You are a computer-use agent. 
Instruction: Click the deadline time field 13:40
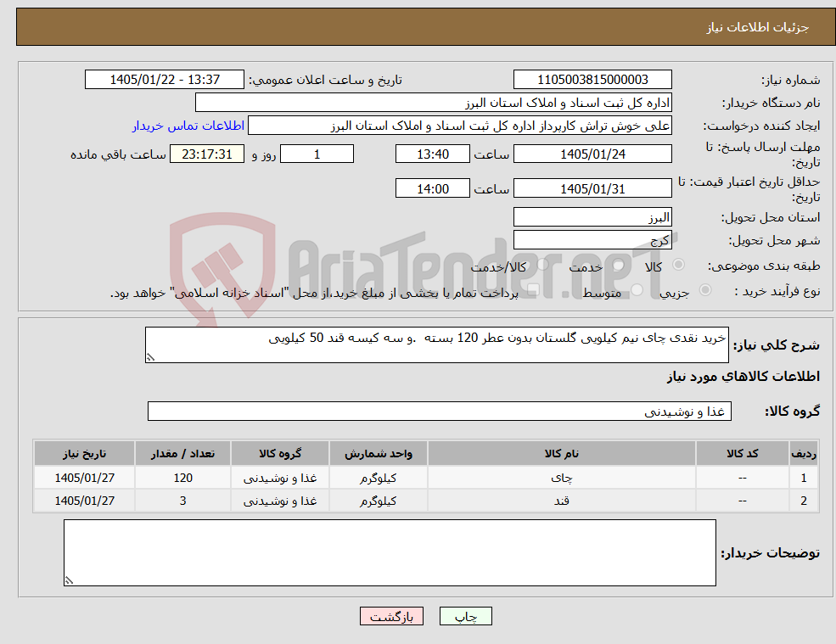tap(432, 154)
